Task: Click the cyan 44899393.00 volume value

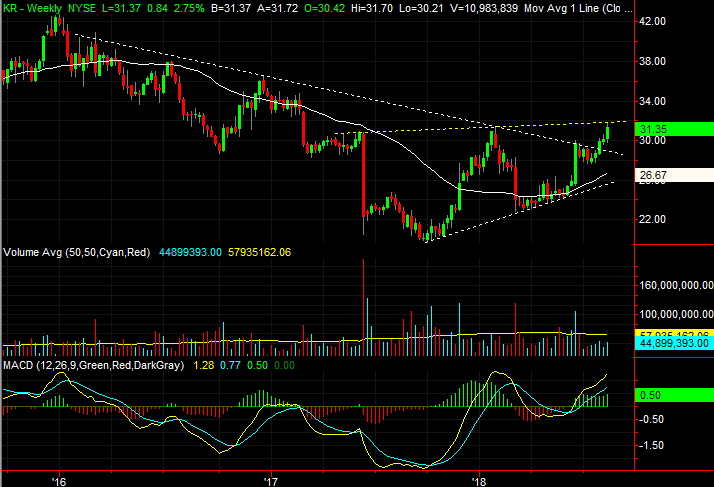Action: (x=190, y=252)
